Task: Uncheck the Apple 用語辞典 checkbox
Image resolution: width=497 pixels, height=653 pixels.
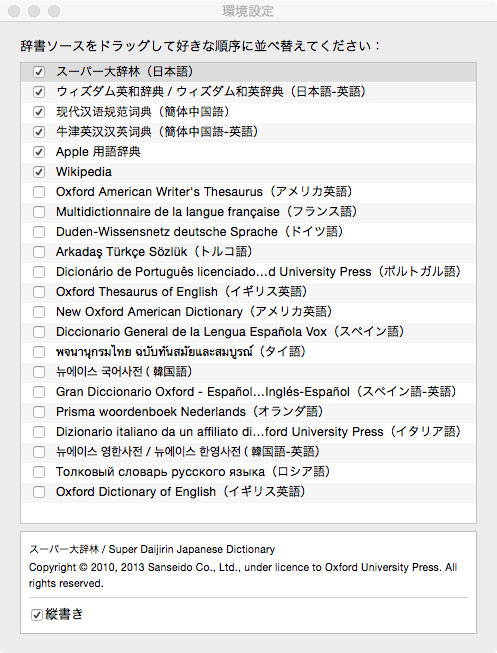Action: tap(39, 152)
